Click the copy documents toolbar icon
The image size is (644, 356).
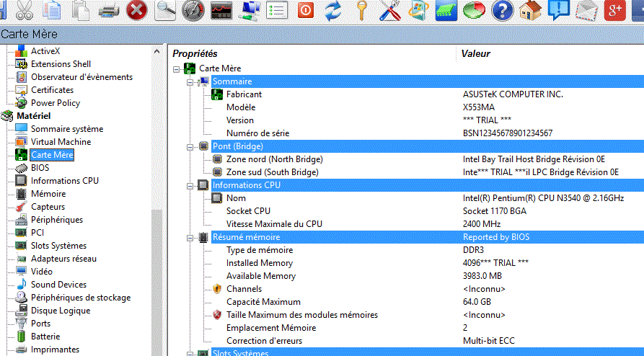point(52,10)
